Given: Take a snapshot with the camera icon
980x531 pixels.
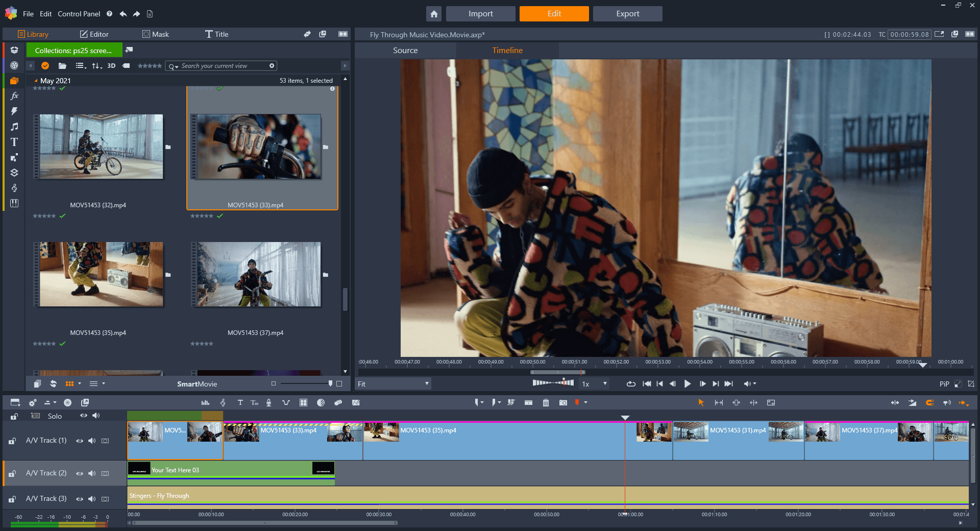Looking at the screenshot, I should (563, 403).
